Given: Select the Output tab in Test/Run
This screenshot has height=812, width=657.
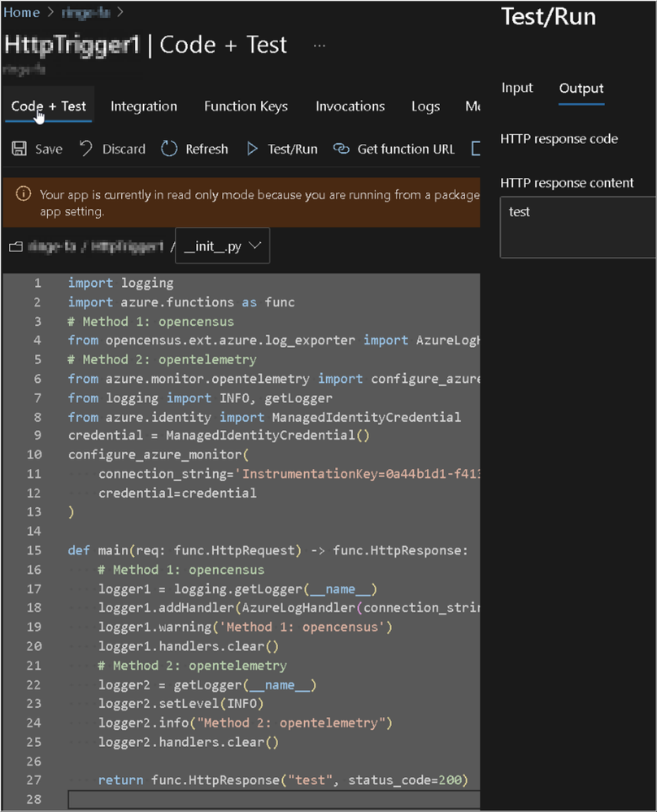Looking at the screenshot, I should point(581,89).
